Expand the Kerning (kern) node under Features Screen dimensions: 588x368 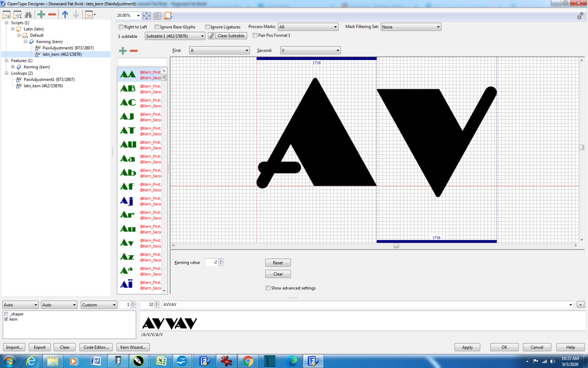pos(13,67)
